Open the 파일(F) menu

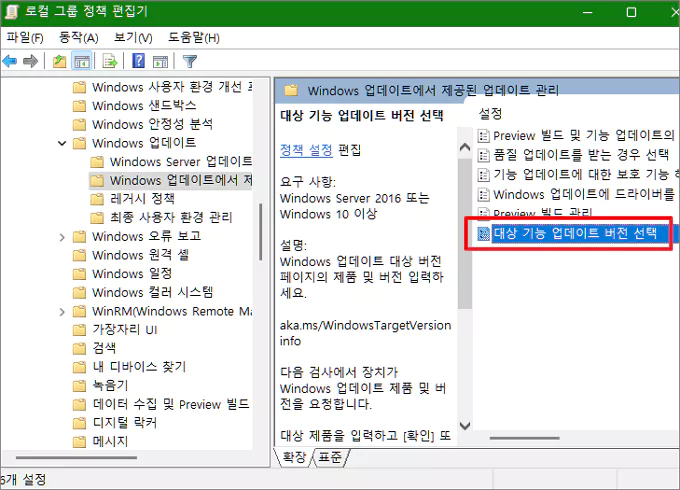coord(25,38)
